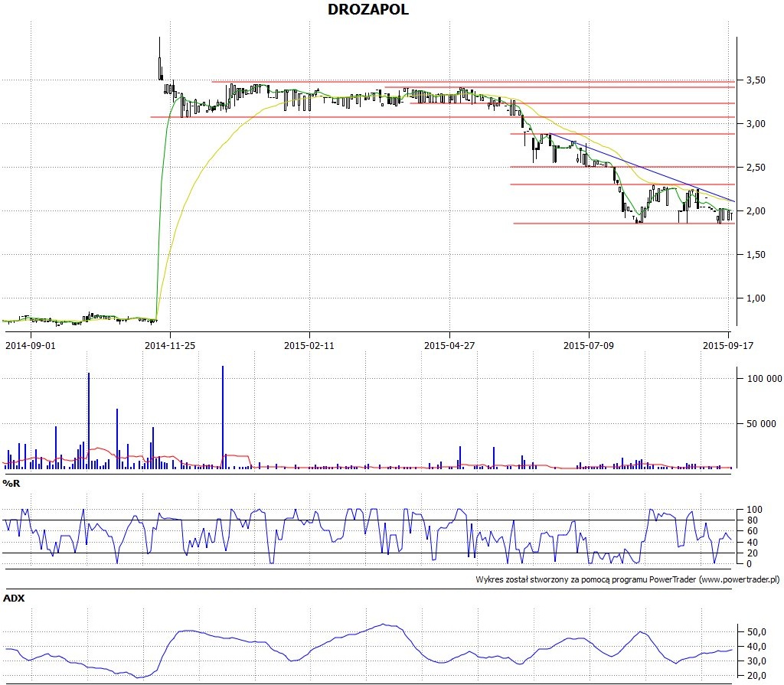Click the ADX indicator label
Image resolution: width=784 pixels, height=685 pixels.
point(14,598)
